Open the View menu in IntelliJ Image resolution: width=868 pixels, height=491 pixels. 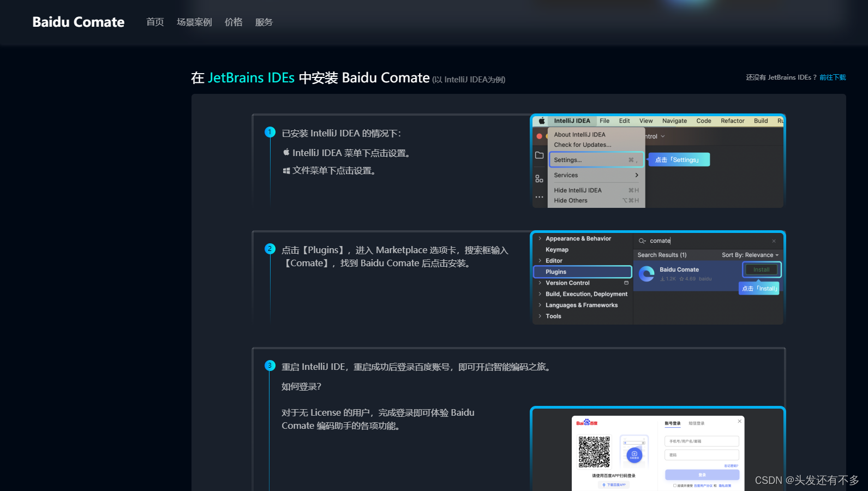pyautogui.click(x=646, y=121)
